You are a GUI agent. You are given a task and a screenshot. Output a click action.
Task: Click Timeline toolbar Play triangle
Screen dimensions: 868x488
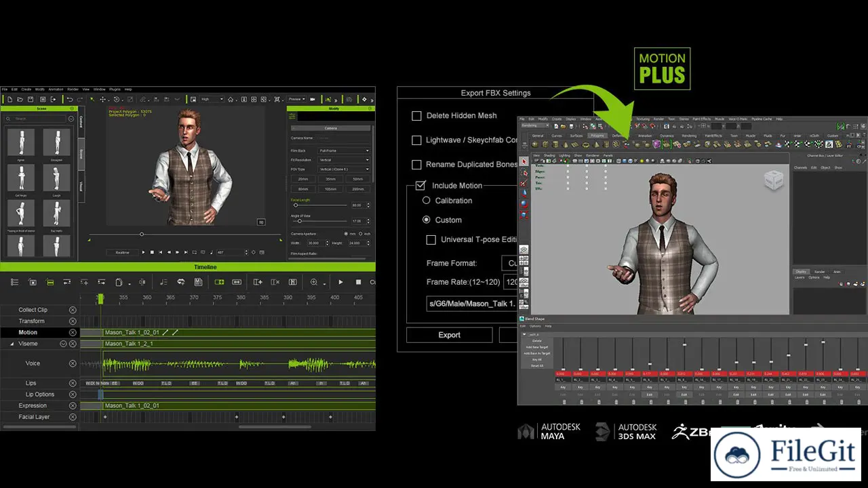340,282
